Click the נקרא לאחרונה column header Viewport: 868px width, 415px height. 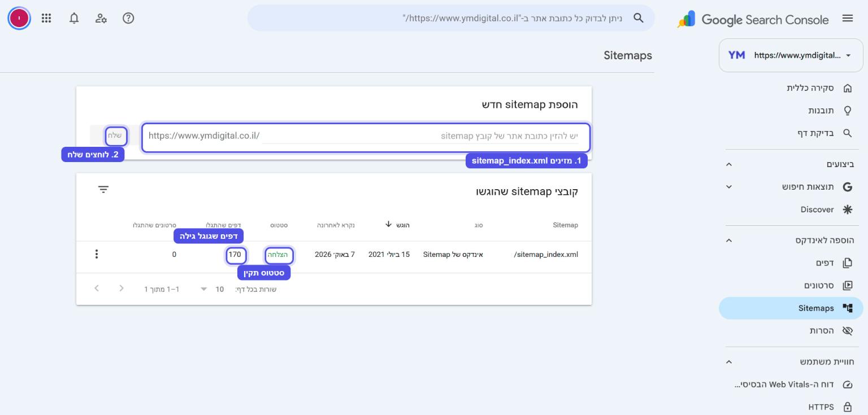click(336, 225)
